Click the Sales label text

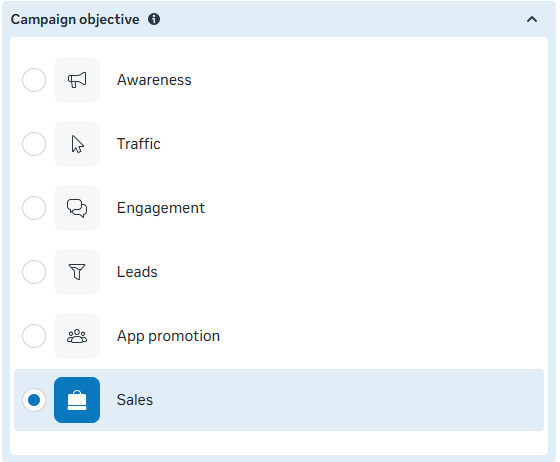coord(135,400)
